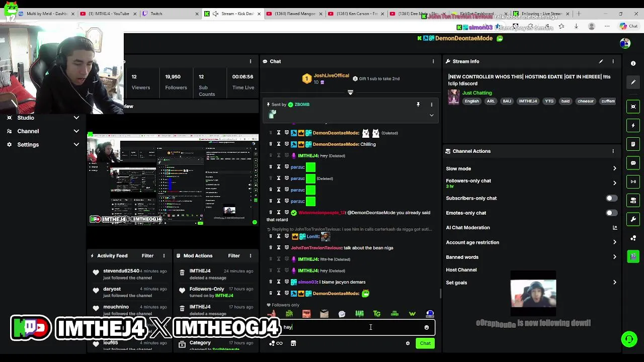This screenshot has width=644, height=362.
Task: Click the green gift icon in sidebar
Action: coord(633,257)
